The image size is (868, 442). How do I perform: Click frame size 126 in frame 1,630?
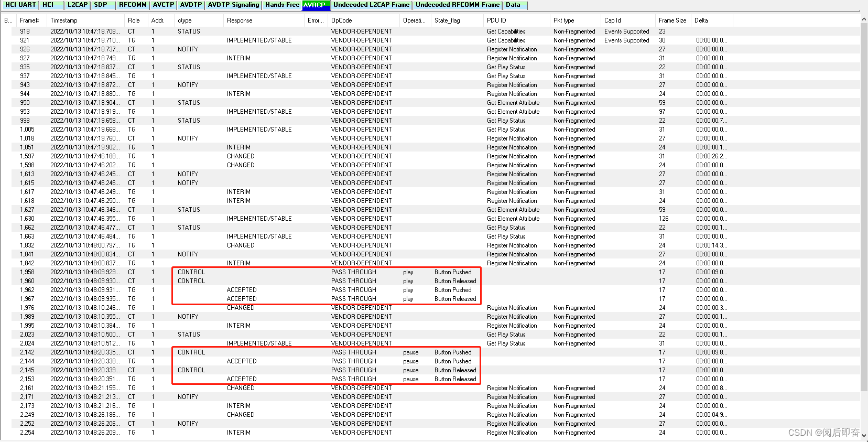coord(664,219)
